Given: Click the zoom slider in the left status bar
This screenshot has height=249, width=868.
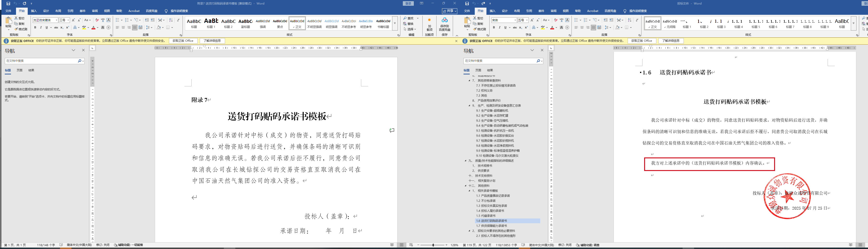Looking at the screenshot, I should (433, 245).
